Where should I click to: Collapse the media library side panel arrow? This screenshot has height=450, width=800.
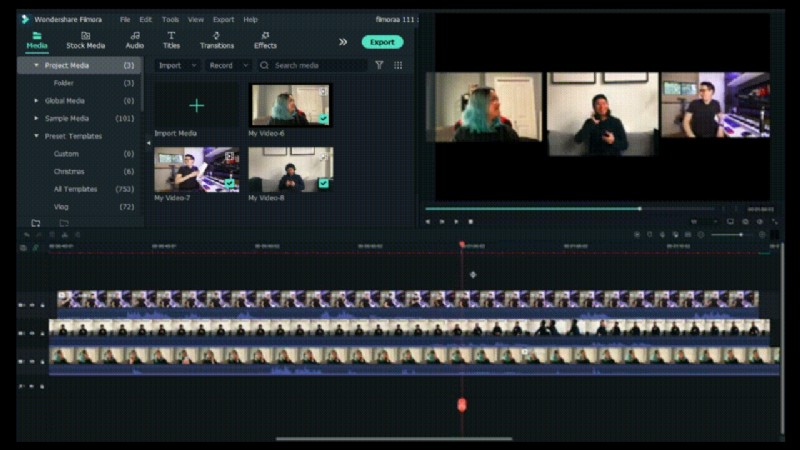point(148,143)
